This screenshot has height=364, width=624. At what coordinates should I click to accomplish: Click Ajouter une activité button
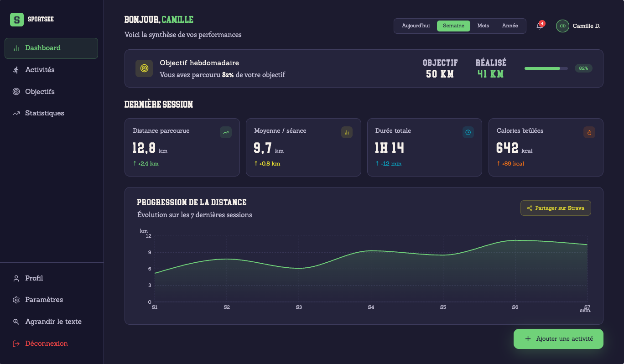[558, 339]
